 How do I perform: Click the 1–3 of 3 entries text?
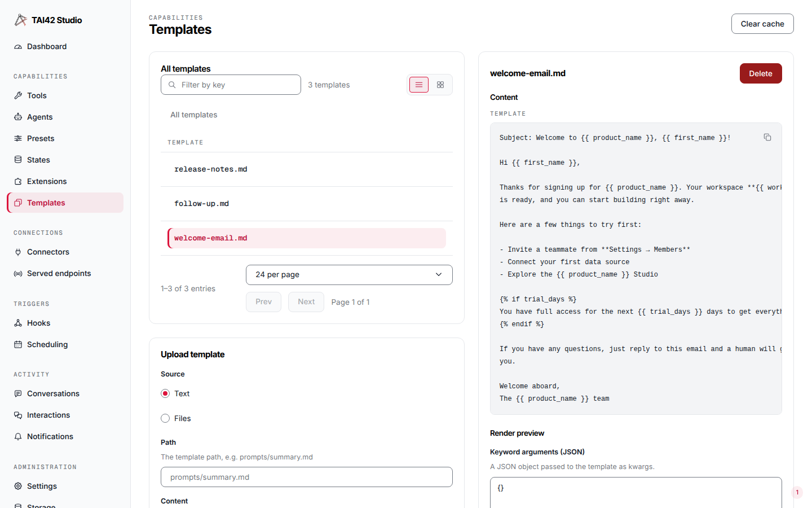188,289
